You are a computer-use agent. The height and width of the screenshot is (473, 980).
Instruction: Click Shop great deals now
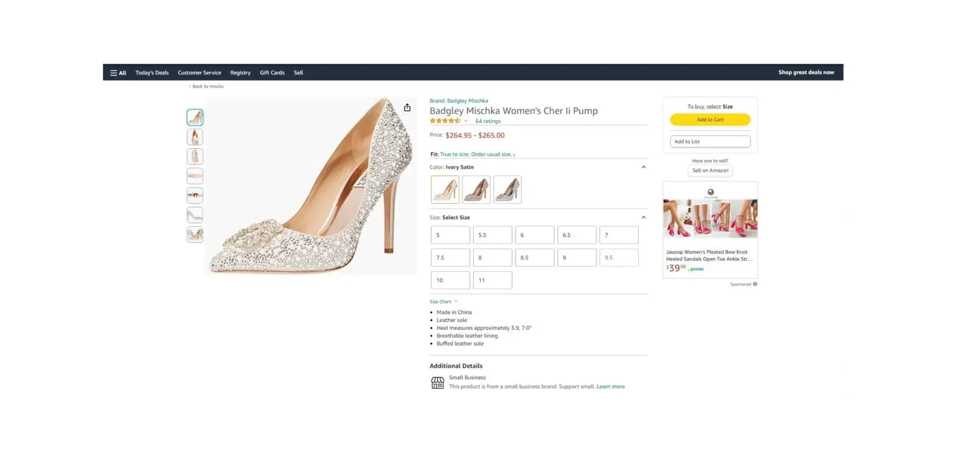[x=806, y=72]
